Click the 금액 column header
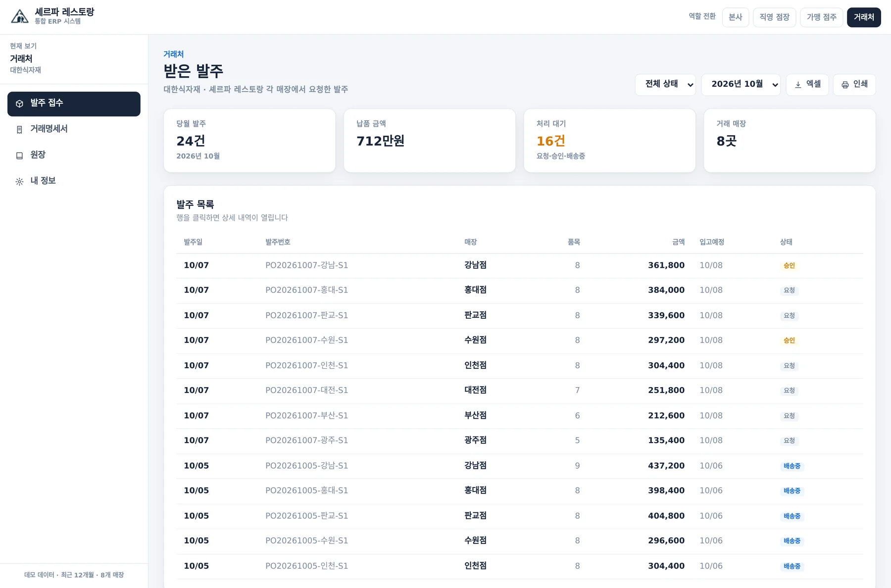The width and height of the screenshot is (891, 588). click(678, 242)
